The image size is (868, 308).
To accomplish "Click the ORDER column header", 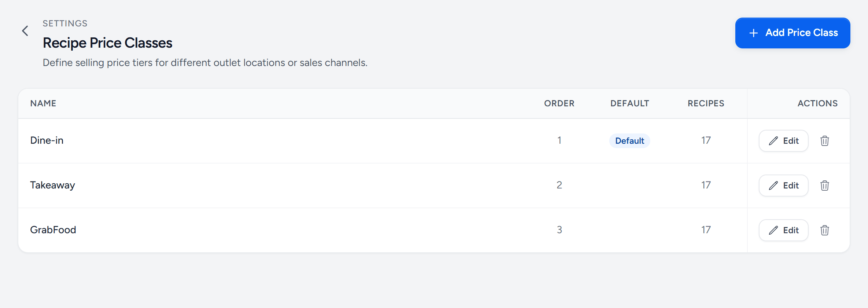I will pyautogui.click(x=559, y=103).
